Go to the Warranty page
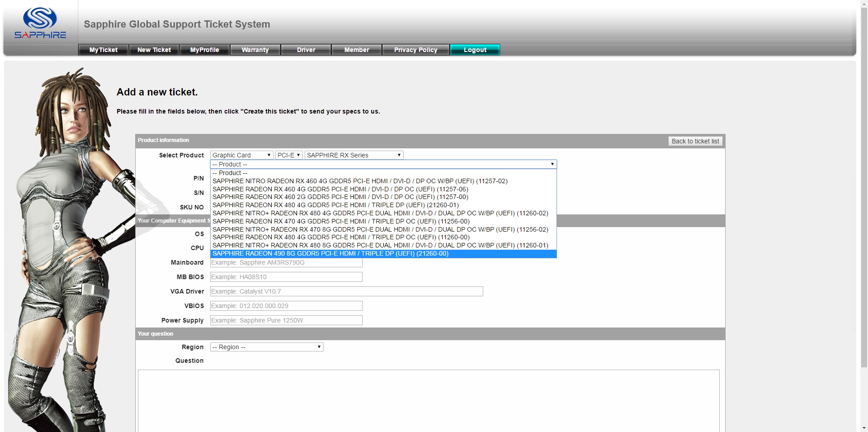Screen dimensions: 868x432 (255, 50)
